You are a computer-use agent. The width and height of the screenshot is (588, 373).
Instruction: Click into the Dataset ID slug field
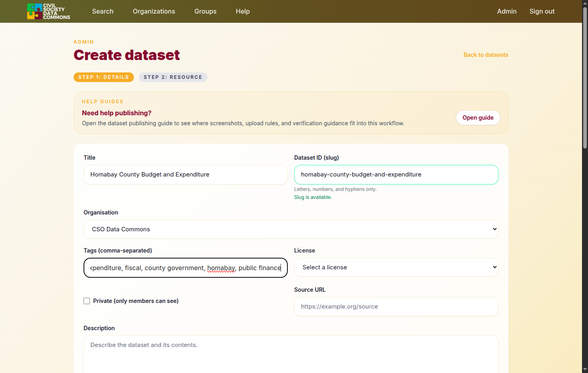[396, 174]
